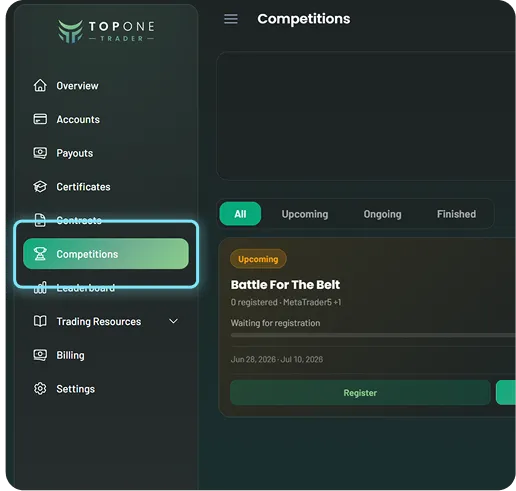516x491 pixels.
Task: Click the Trading Resources book icon
Action: (x=40, y=321)
